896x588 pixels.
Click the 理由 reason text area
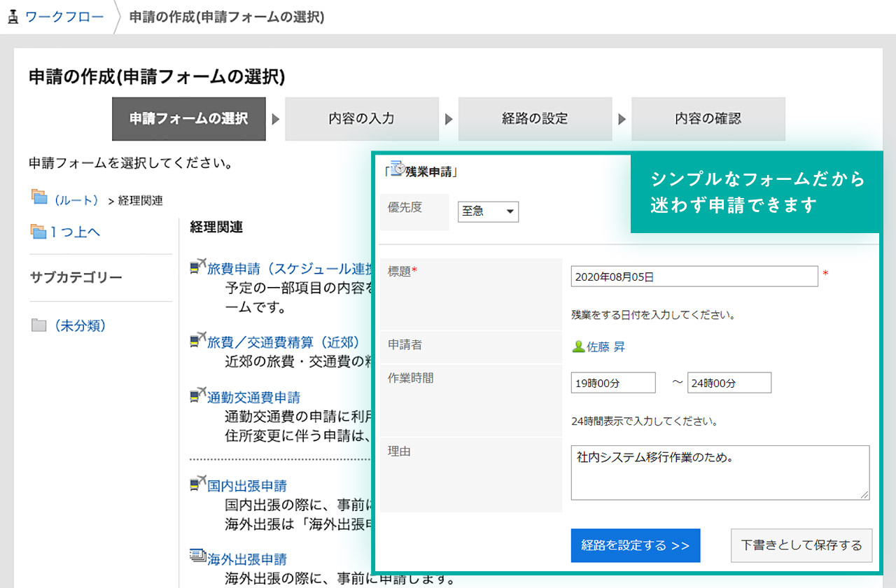point(720,472)
